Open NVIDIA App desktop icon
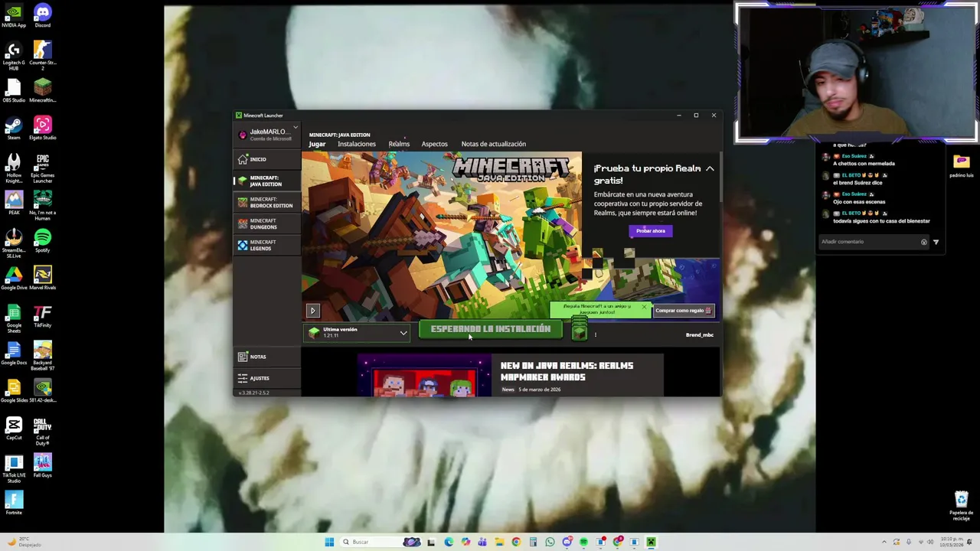This screenshot has width=980, height=551. click(x=14, y=15)
